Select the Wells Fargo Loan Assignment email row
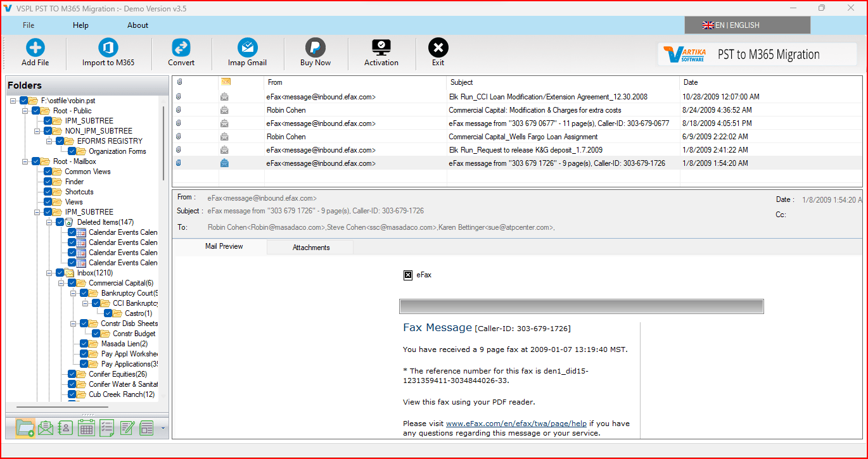The height and width of the screenshot is (459, 868). click(517, 137)
